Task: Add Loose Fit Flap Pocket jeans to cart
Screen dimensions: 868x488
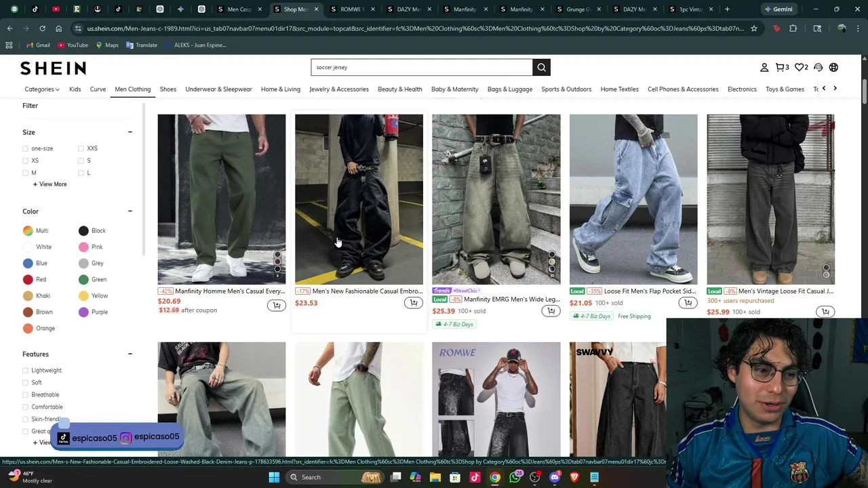Action: click(688, 303)
